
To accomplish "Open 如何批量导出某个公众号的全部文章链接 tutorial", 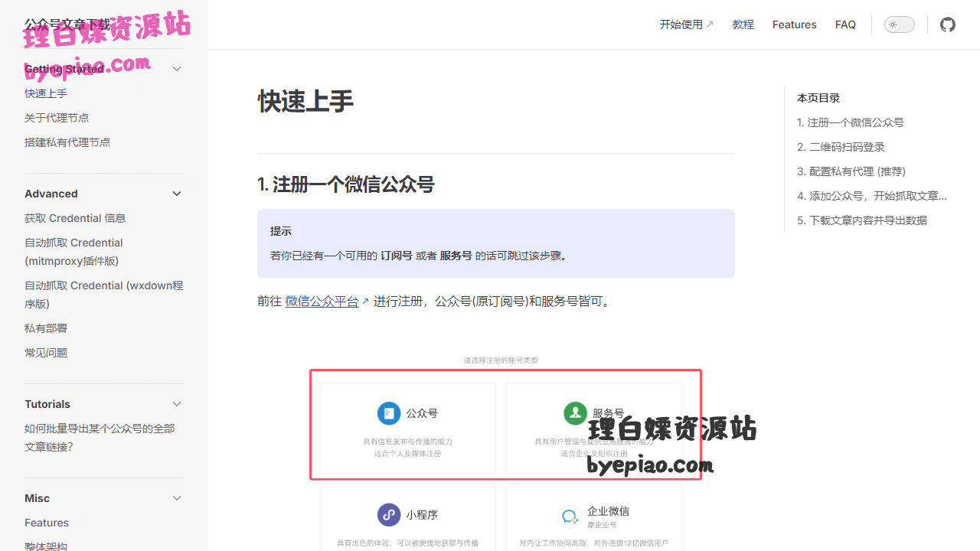I will pos(100,438).
